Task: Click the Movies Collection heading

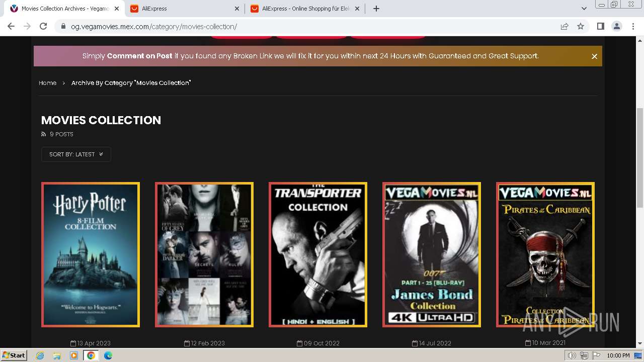Action: pyautogui.click(x=101, y=120)
